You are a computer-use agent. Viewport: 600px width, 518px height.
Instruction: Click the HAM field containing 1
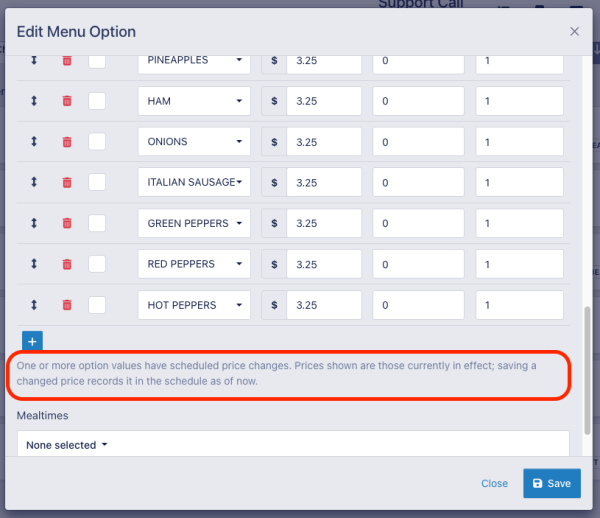[x=519, y=101]
